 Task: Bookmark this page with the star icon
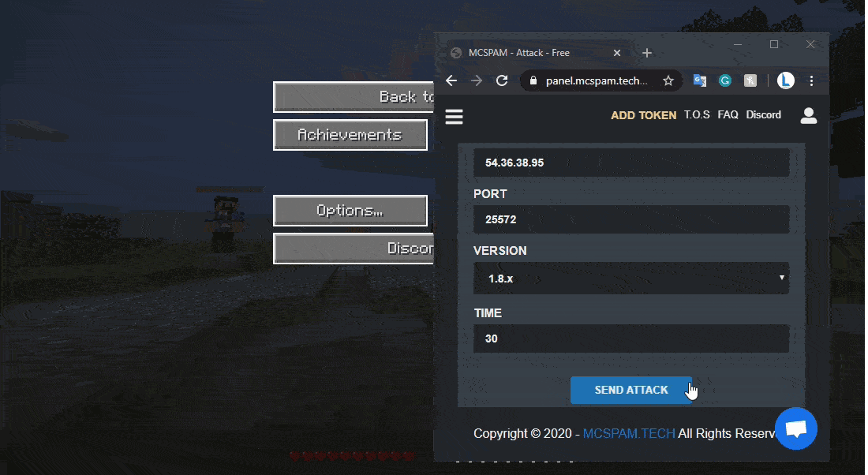668,80
